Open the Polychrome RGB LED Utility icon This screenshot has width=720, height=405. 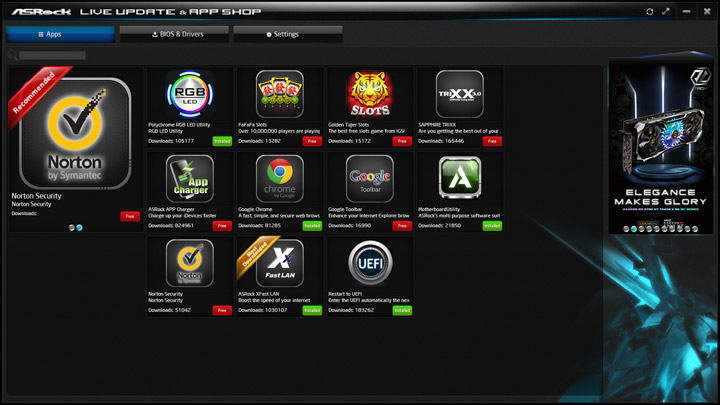190,94
